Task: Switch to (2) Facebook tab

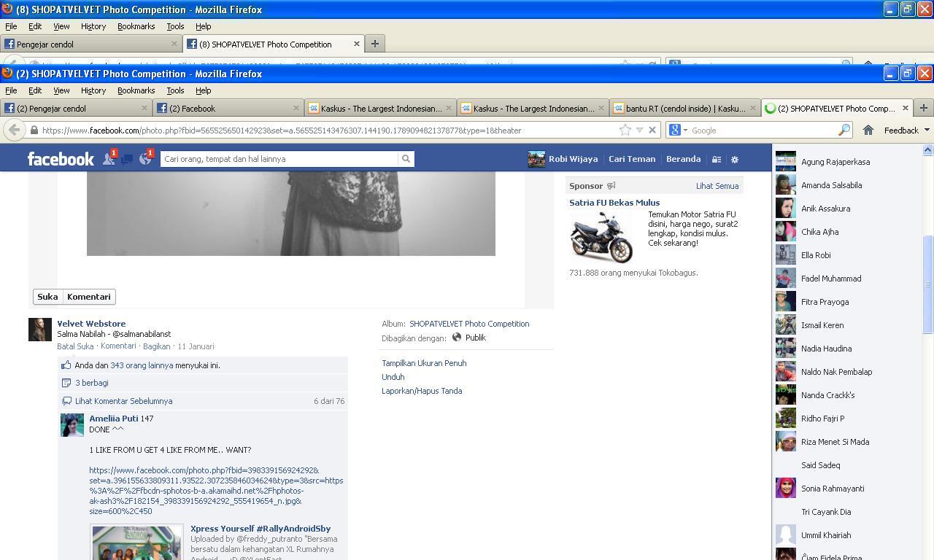Action: [228, 108]
